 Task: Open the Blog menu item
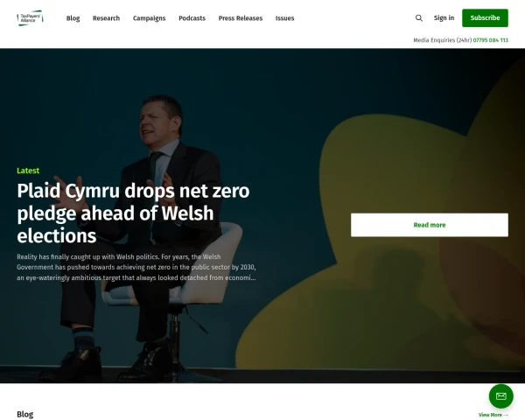click(73, 18)
